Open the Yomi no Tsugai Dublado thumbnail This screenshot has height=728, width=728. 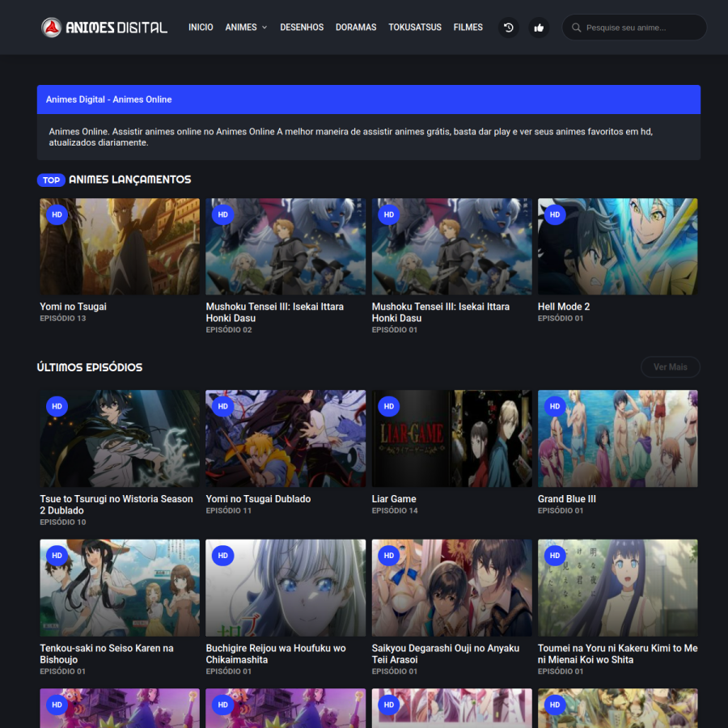286,438
